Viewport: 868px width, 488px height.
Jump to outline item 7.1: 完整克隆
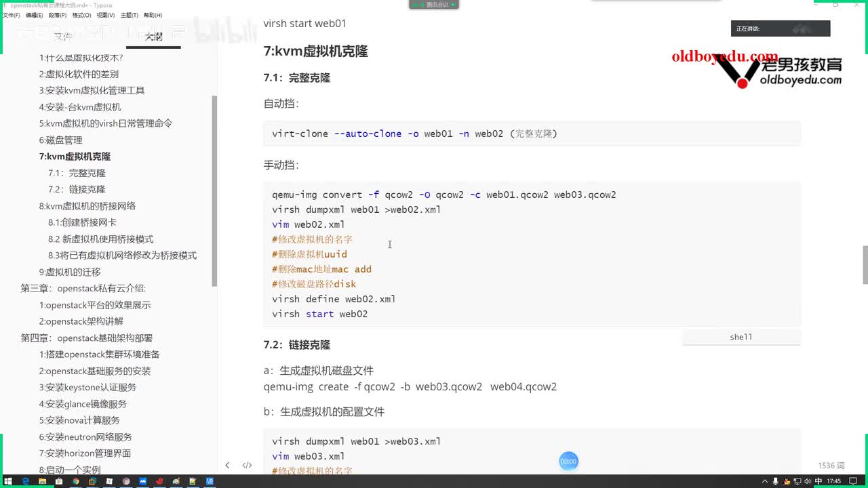click(x=77, y=173)
